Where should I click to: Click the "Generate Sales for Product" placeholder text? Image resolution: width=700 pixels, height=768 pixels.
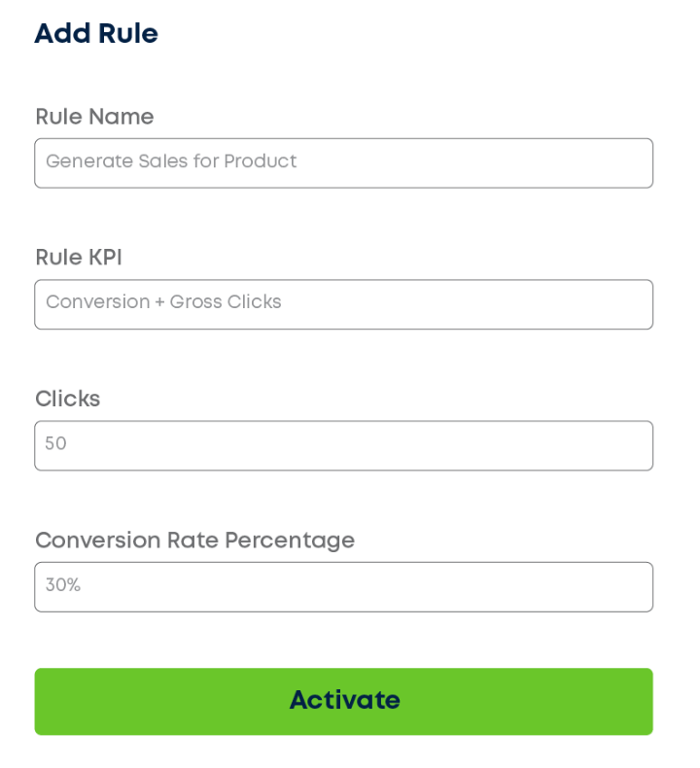click(171, 161)
